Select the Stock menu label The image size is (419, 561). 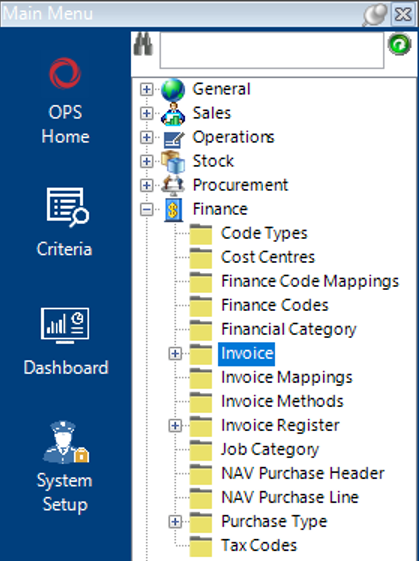point(213,161)
